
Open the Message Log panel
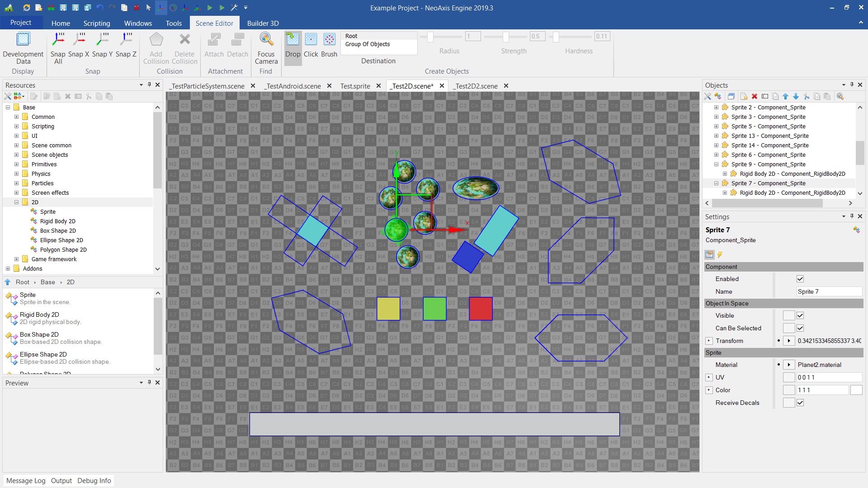pyautogui.click(x=26, y=481)
